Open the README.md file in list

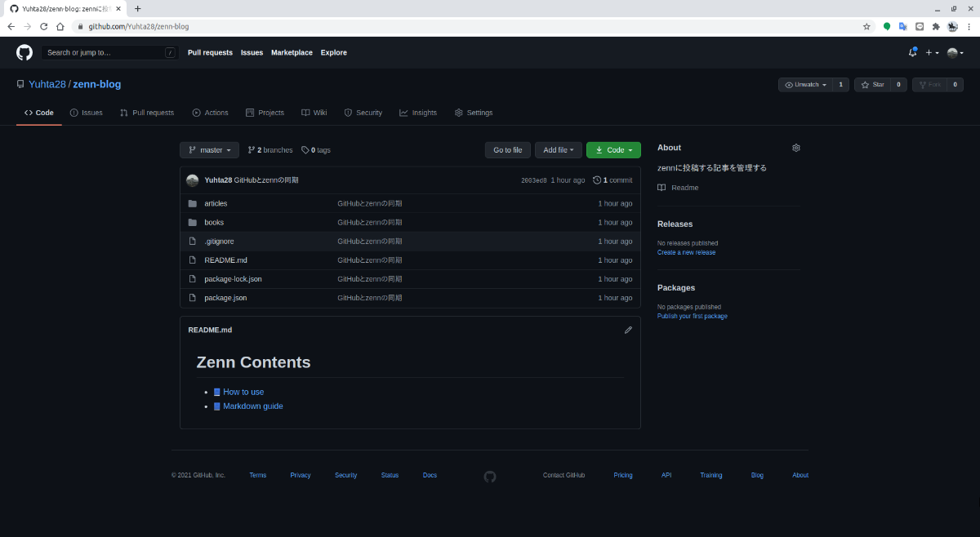point(225,260)
